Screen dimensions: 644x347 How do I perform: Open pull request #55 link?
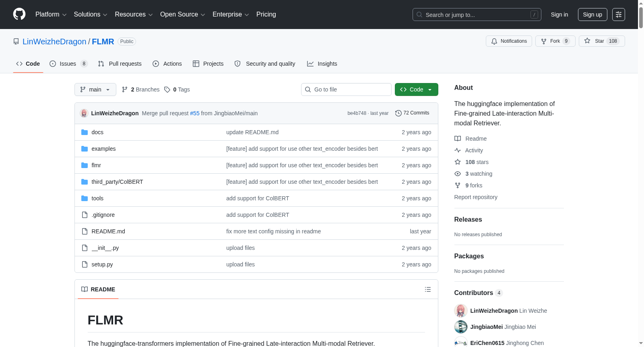point(195,113)
